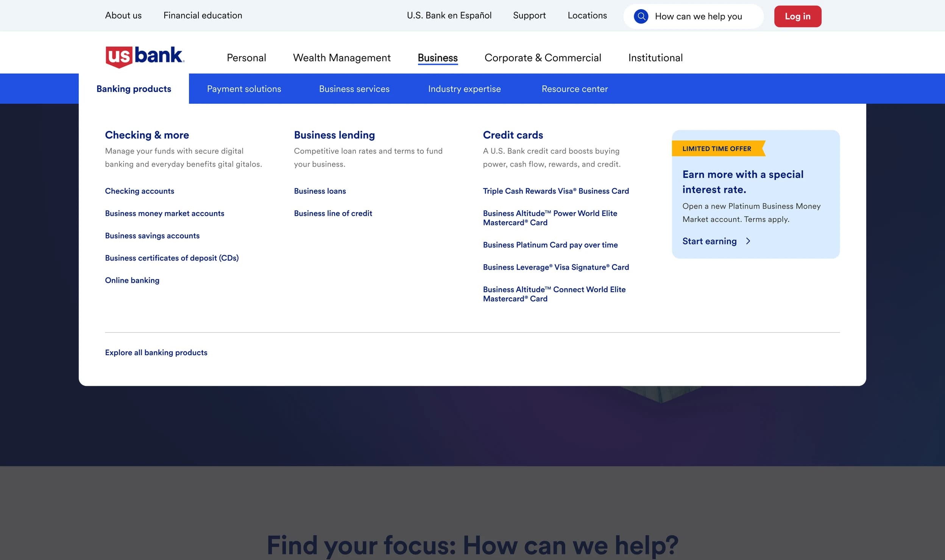The image size is (945, 560).
Task: Open Business Platinum Card pay over time
Action: 550,245
